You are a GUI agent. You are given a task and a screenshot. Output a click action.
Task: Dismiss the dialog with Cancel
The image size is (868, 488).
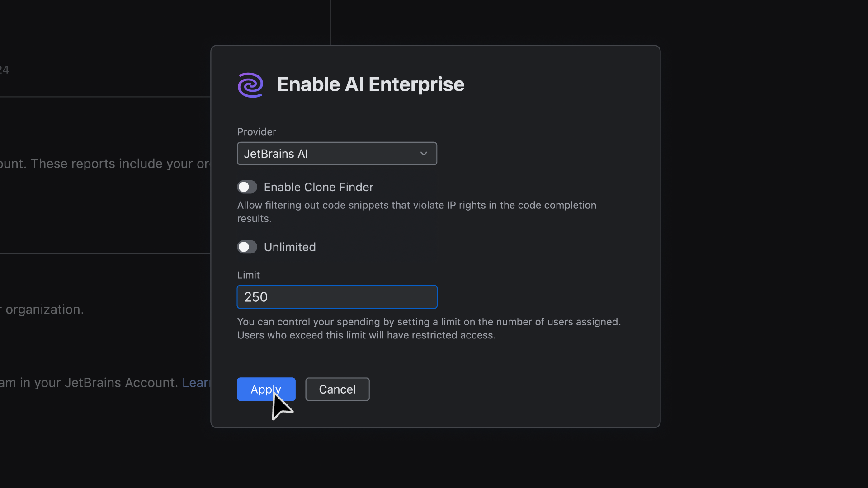(x=337, y=389)
